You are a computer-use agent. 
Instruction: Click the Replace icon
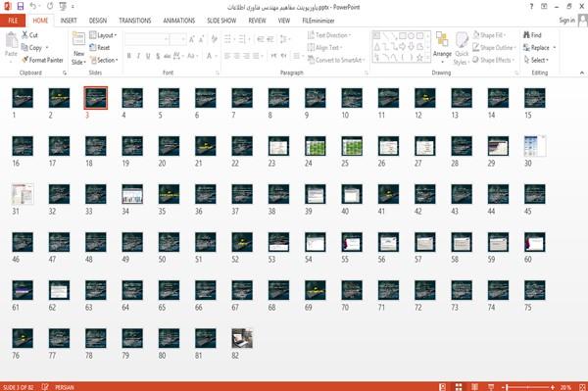click(526, 48)
